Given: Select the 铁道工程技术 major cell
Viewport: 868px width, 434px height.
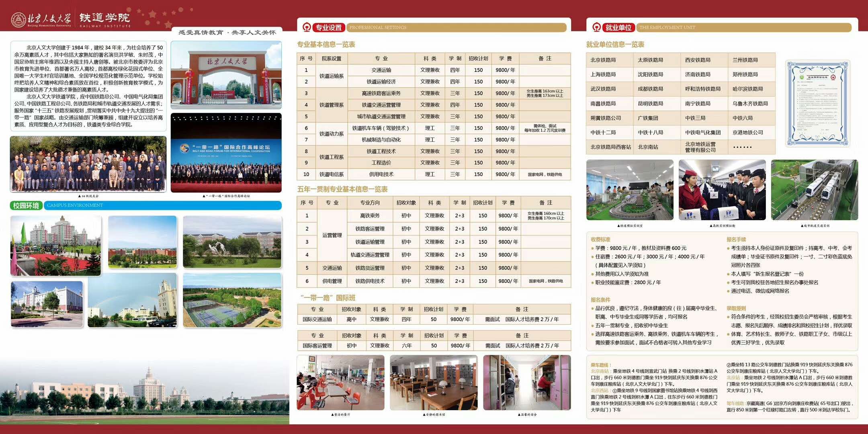Looking at the screenshot, I should [x=381, y=151].
